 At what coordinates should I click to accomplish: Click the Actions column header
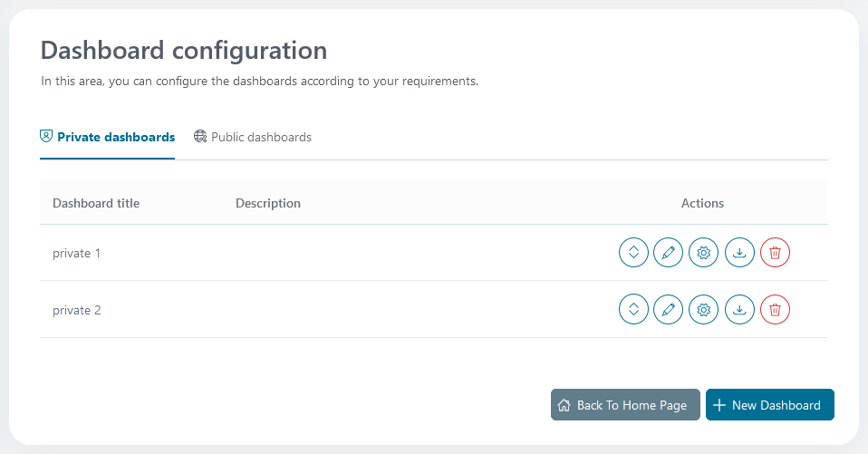[702, 203]
